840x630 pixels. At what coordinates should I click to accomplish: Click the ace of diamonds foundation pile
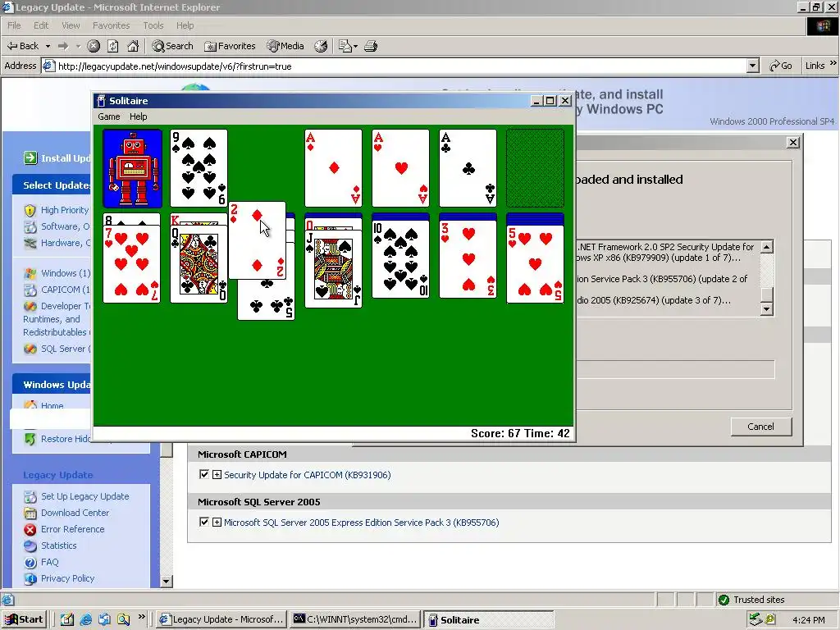333,168
